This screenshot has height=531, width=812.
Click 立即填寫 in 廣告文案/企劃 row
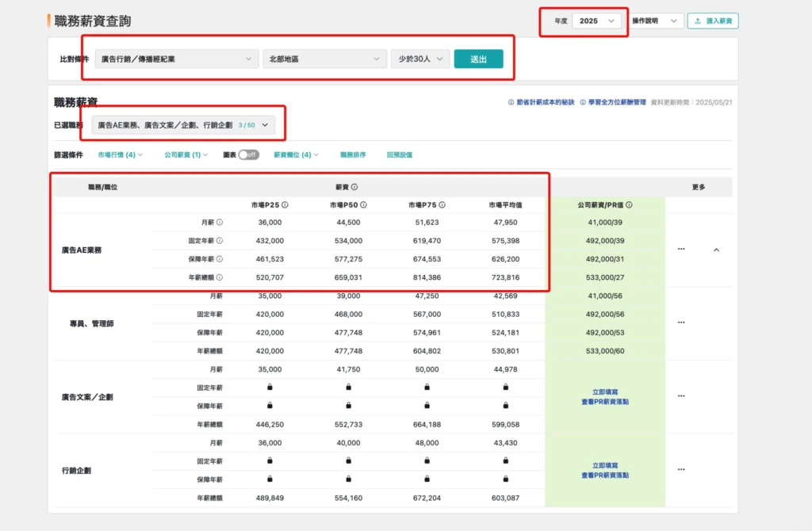[605, 392]
